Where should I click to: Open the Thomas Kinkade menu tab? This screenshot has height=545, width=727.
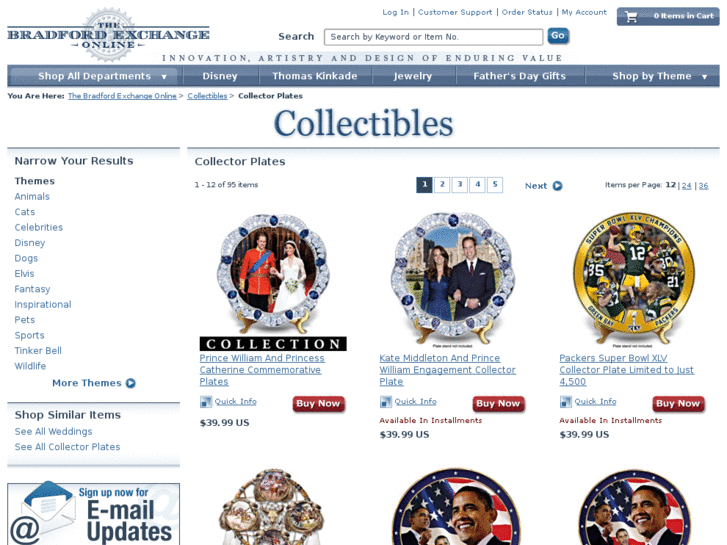315,76
